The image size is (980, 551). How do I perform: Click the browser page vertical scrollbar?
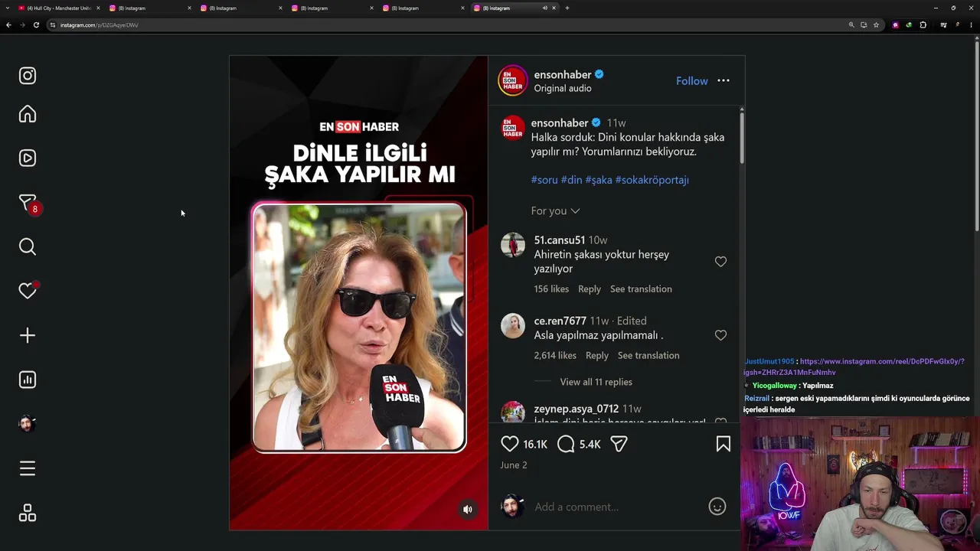(977, 138)
